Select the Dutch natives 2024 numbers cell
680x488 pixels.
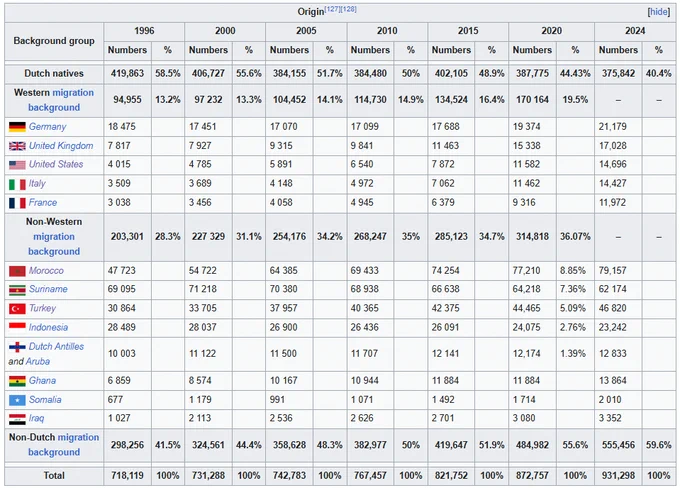(618, 73)
